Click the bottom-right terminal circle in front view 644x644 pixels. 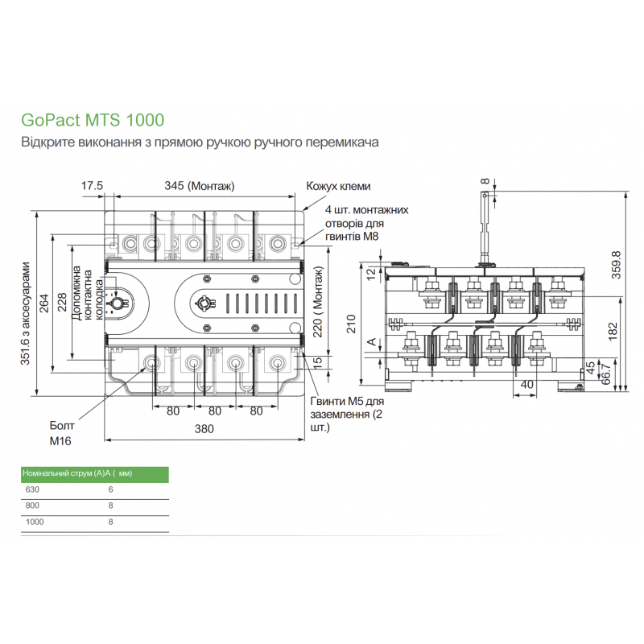click(278, 364)
